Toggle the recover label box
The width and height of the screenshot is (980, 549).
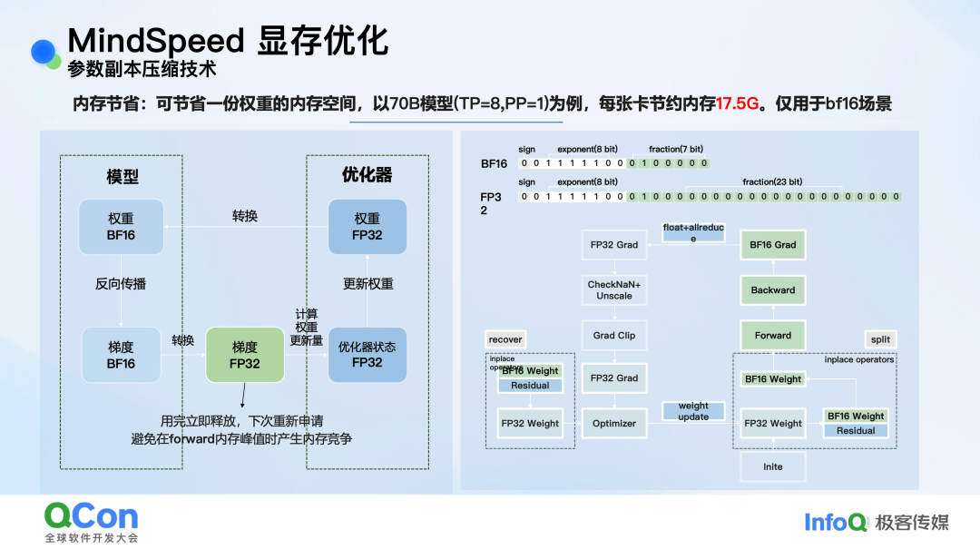click(x=505, y=338)
